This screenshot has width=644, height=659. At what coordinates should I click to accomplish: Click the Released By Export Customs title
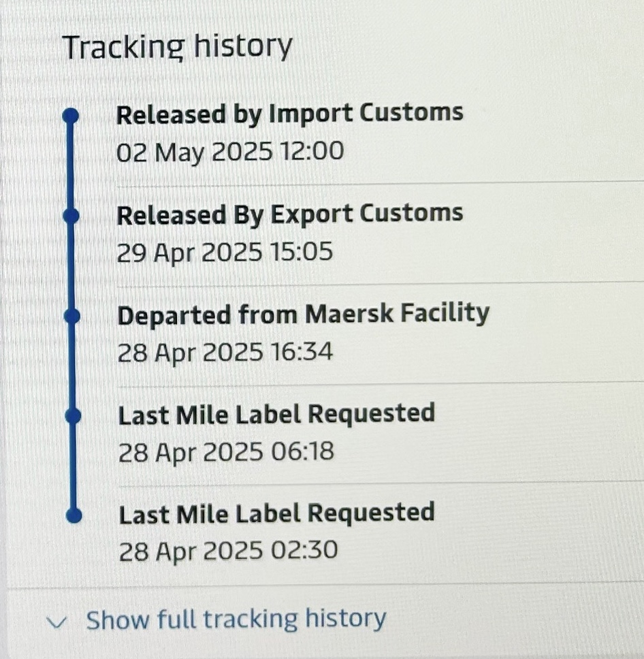point(289,214)
